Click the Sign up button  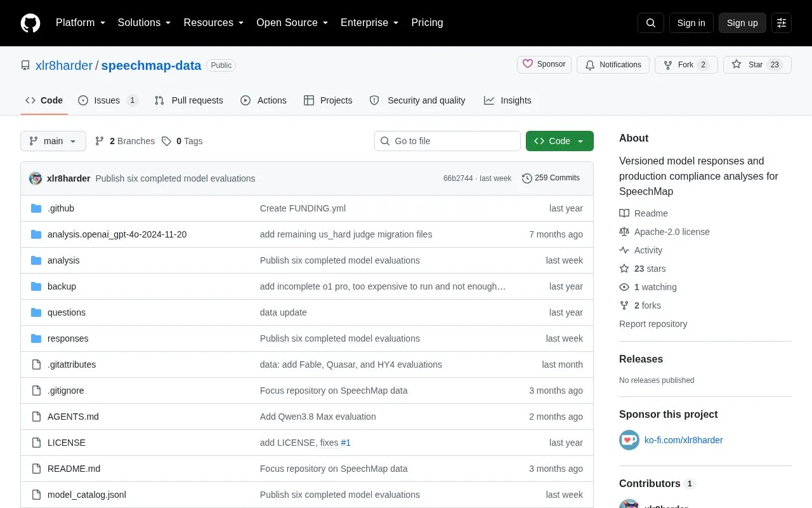click(x=742, y=23)
